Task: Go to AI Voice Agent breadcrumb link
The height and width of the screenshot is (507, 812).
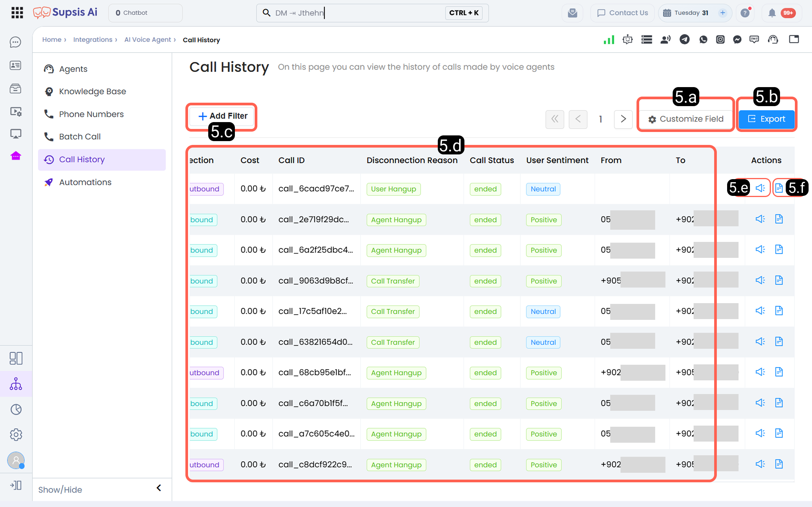Action: (x=147, y=40)
